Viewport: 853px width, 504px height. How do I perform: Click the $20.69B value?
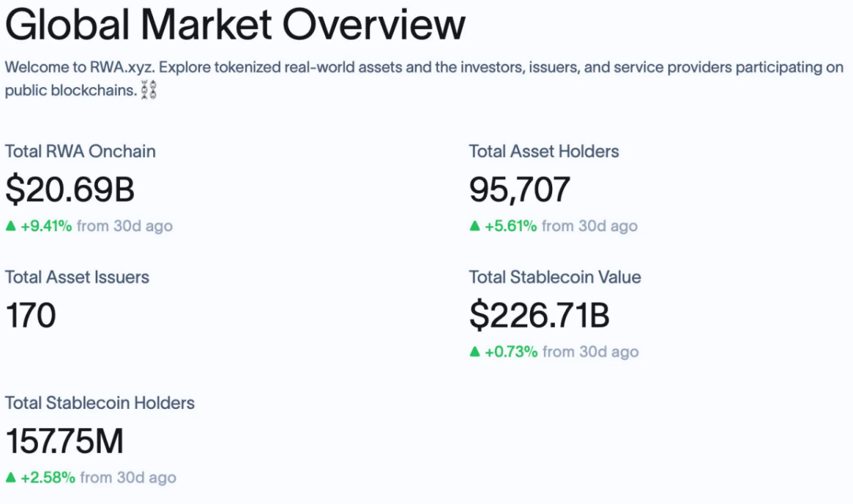pos(70,189)
